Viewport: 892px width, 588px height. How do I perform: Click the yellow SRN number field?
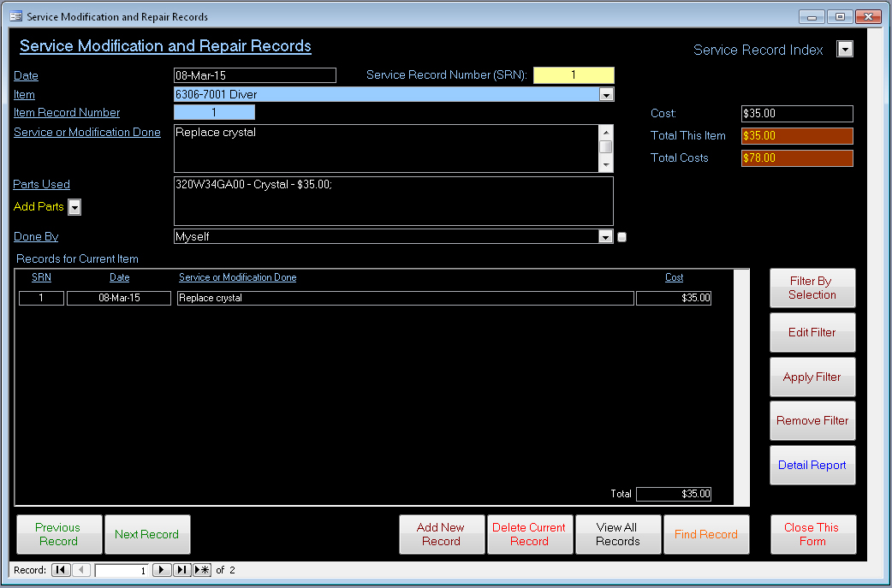pyautogui.click(x=574, y=75)
